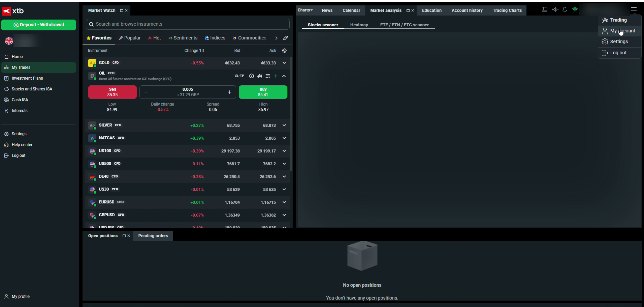Image resolution: width=644 pixels, height=307 pixels.
Task: Click the Market Watch column settings gear
Action: pos(284,51)
